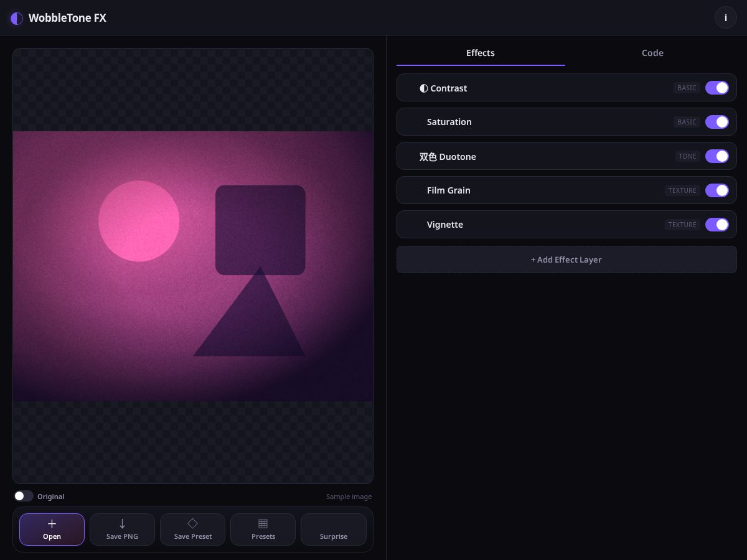Turn off the Saturation effect switch

717,122
